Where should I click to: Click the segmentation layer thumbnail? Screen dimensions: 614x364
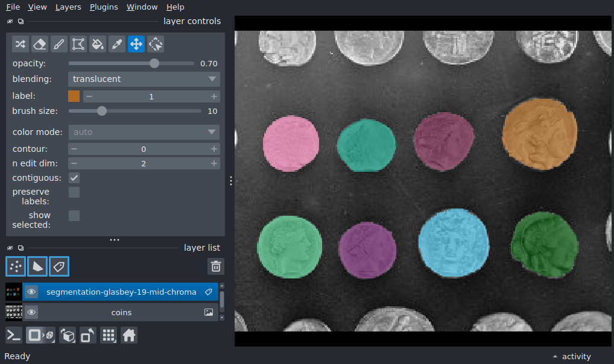tap(14, 292)
